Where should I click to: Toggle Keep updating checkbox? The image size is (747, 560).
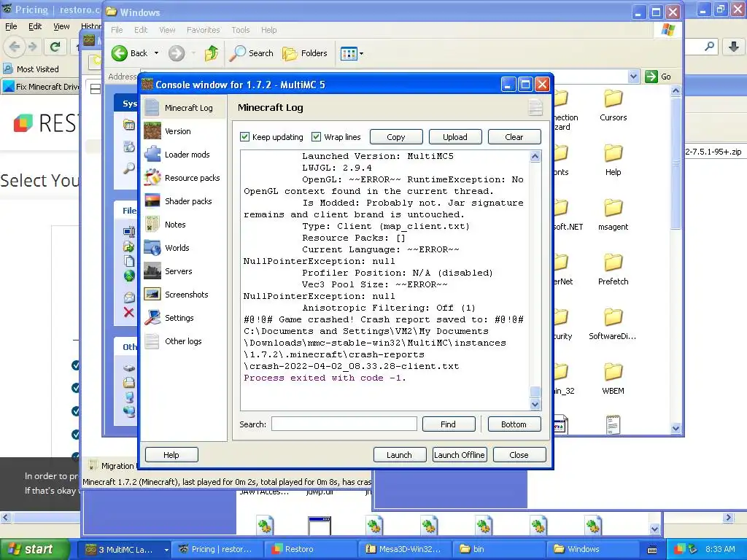click(x=245, y=136)
